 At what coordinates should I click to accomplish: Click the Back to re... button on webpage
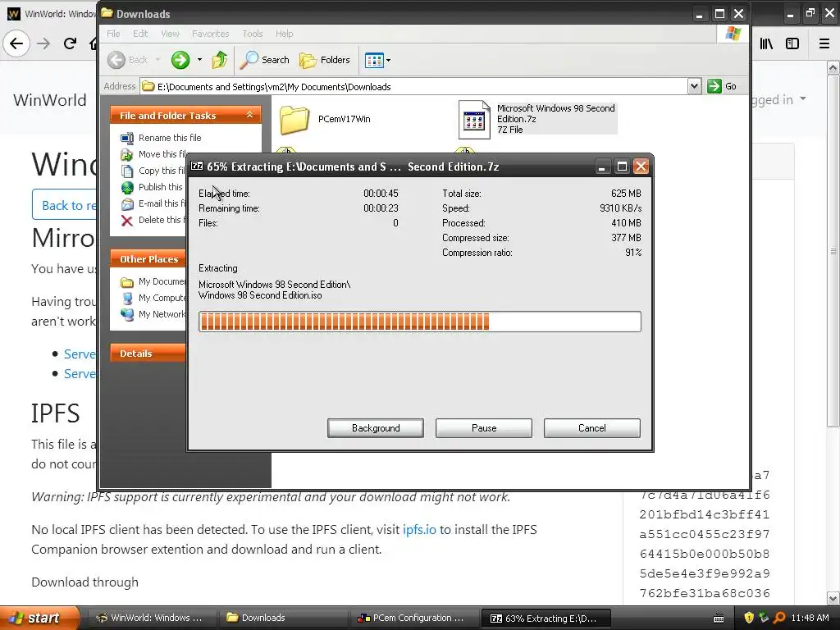(64, 205)
